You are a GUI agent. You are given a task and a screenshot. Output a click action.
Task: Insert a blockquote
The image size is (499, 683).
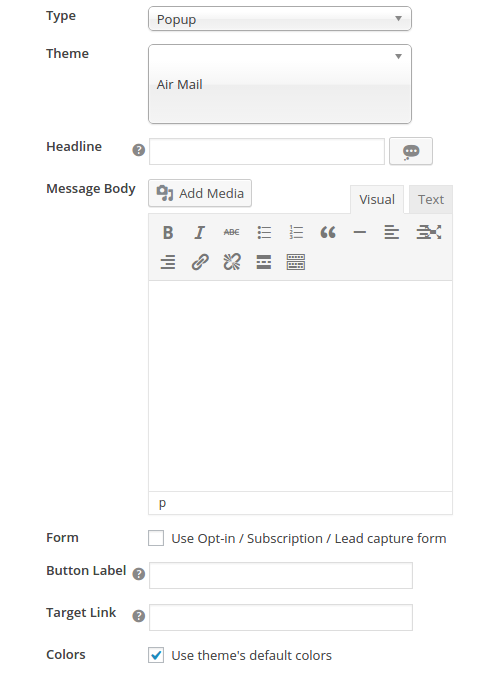tap(328, 233)
